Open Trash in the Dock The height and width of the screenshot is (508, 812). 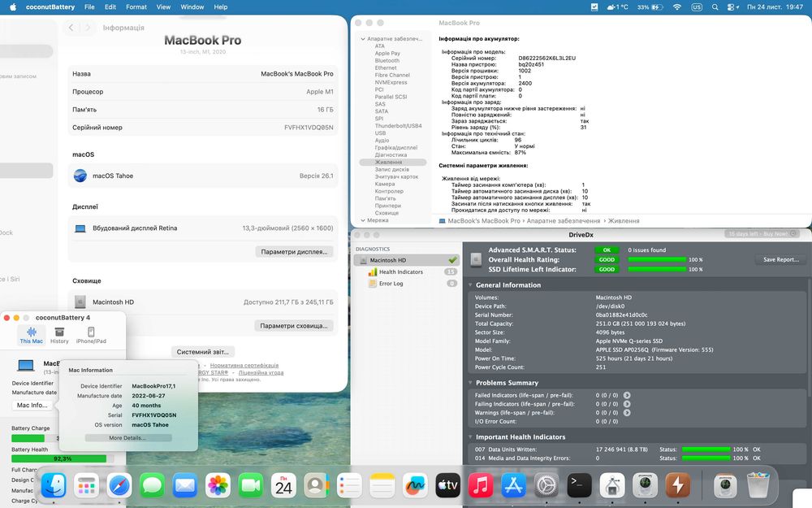758,486
